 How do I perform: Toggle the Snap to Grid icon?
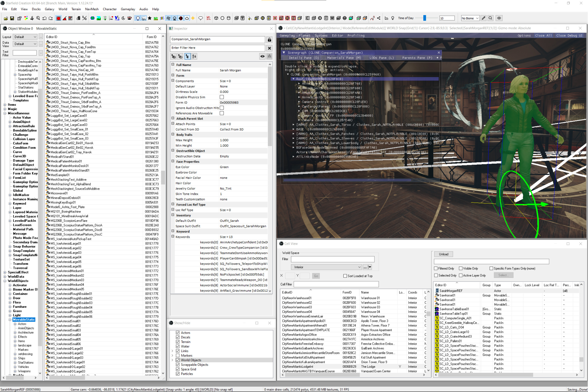[x=58, y=18]
